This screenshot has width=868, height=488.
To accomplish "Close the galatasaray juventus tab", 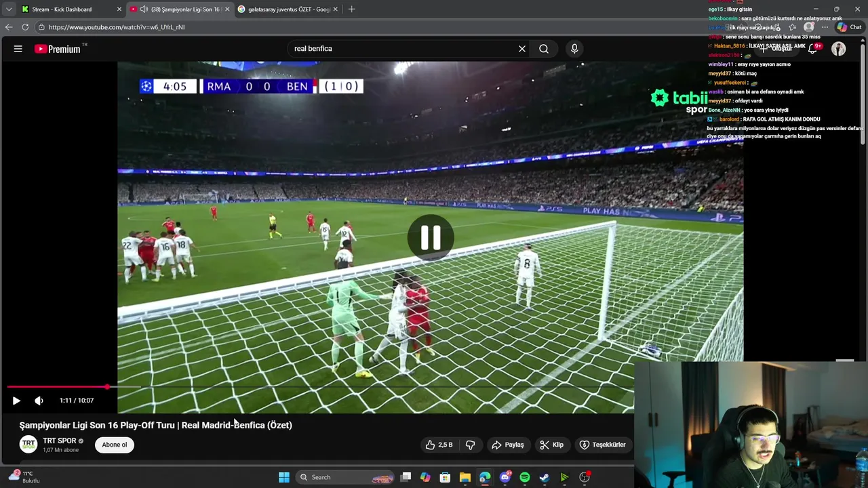I will tap(336, 9).
